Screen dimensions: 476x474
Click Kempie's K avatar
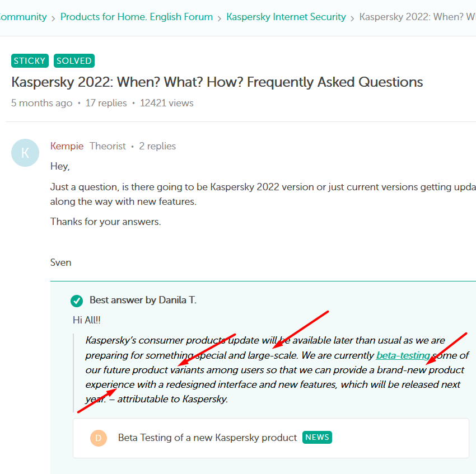(25, 153)
